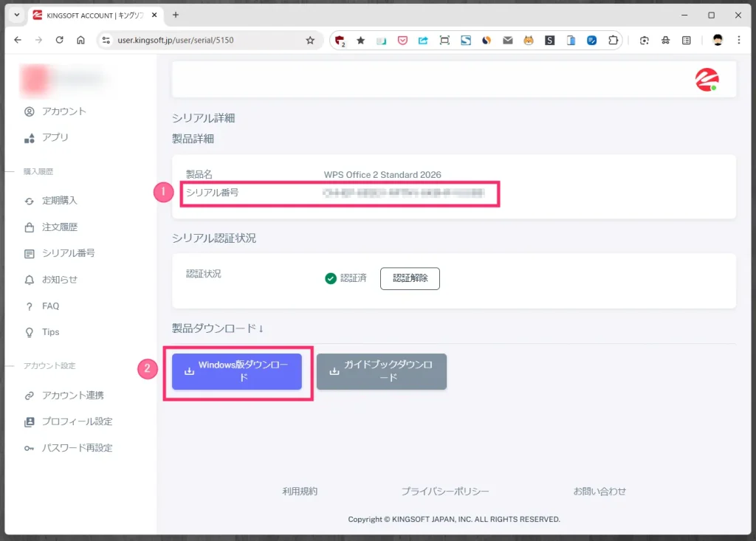Click ガイドブックダウンロード button
The image size is (756, 541).
pos(382,372)
